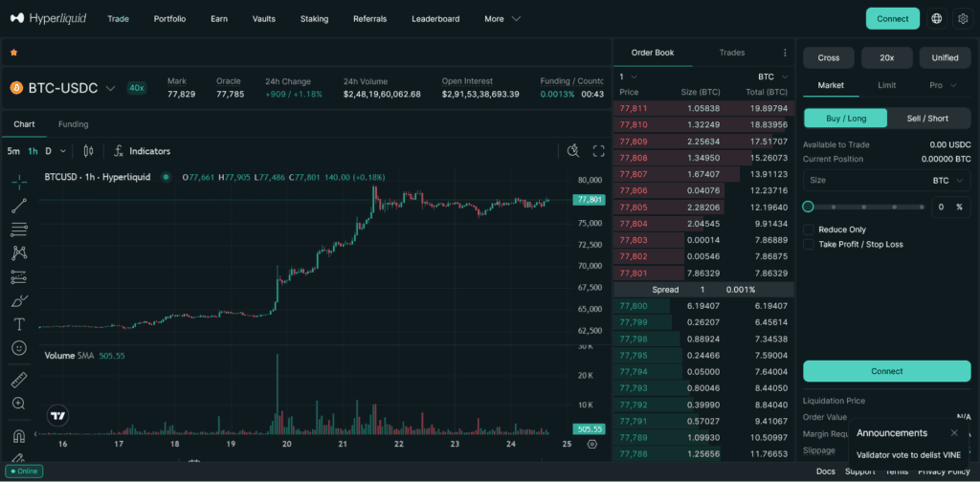Image resolution: width=980 pixels, height=482 pixels.
Task: Open order book BTC unit dropdown
Action: coord(773,77)
